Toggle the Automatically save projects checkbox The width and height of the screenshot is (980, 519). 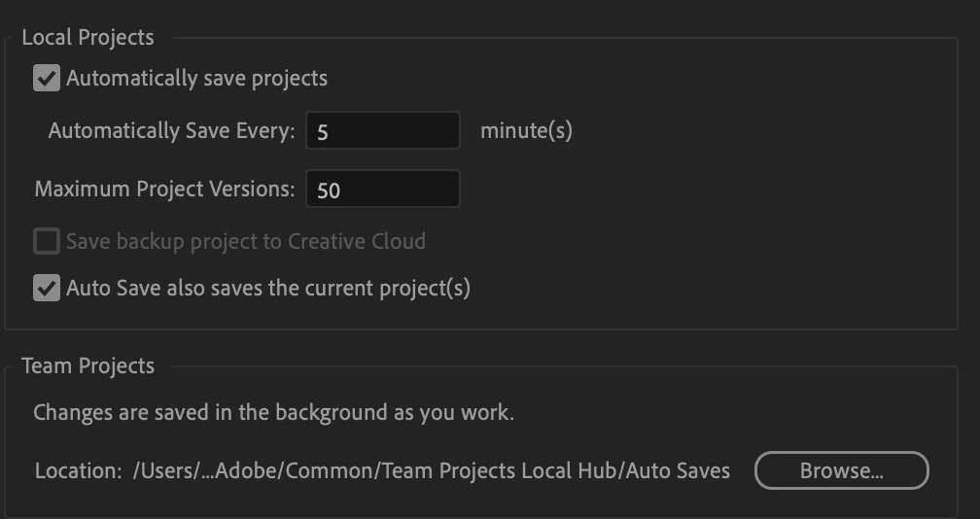[47, 78]
